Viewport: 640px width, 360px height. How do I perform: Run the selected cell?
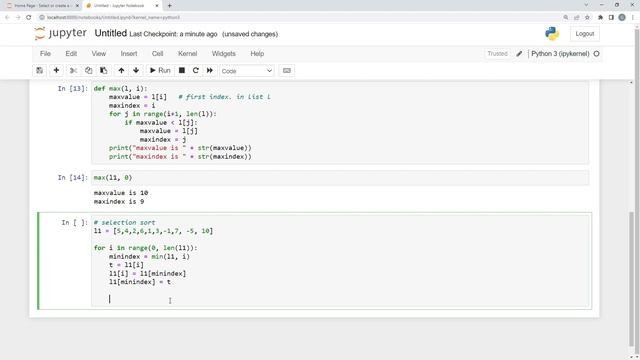pos(160,71)
